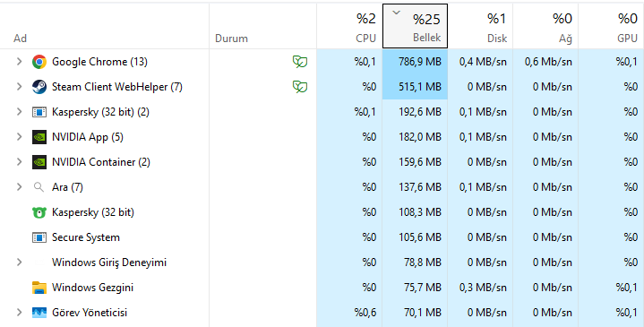644x327 pixels.
Task: Select the Ara (7) row name
Action: pos(67,187)
